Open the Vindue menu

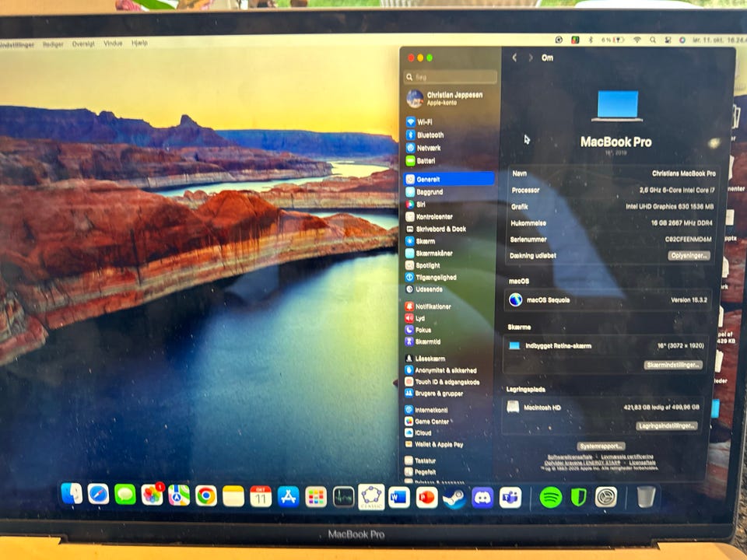click(x=113, y=44)
